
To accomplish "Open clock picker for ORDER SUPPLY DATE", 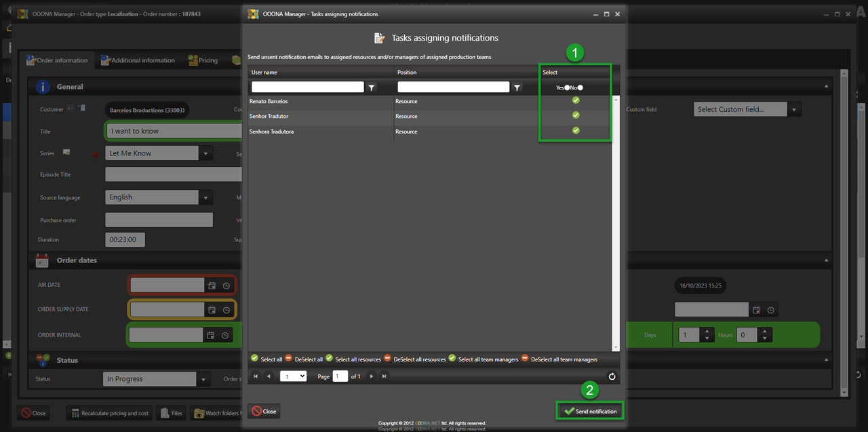I will (226, 311).
